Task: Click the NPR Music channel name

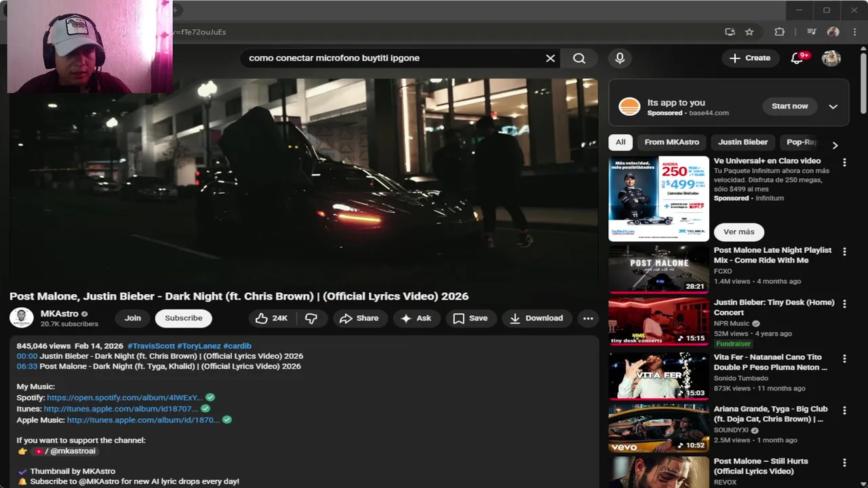Action: (x=731, y=323)
